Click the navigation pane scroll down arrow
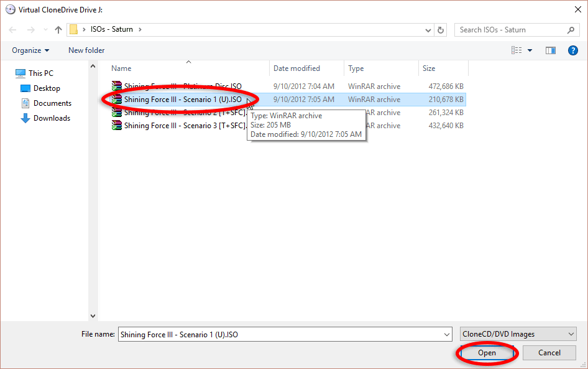This screenshot has width=588, height=369. coord(93,316)
